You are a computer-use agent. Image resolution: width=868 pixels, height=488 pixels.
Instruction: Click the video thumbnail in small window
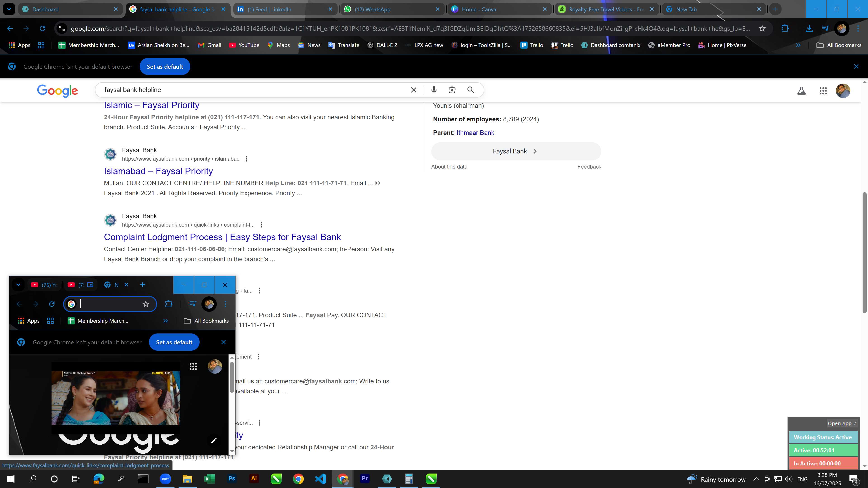point(116,398)
